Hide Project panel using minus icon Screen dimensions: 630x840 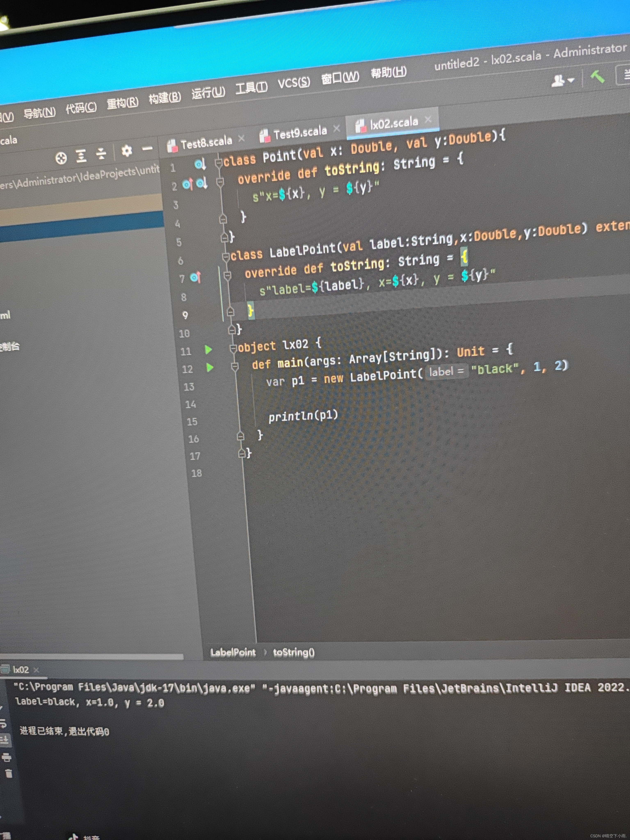pos(147,148)
